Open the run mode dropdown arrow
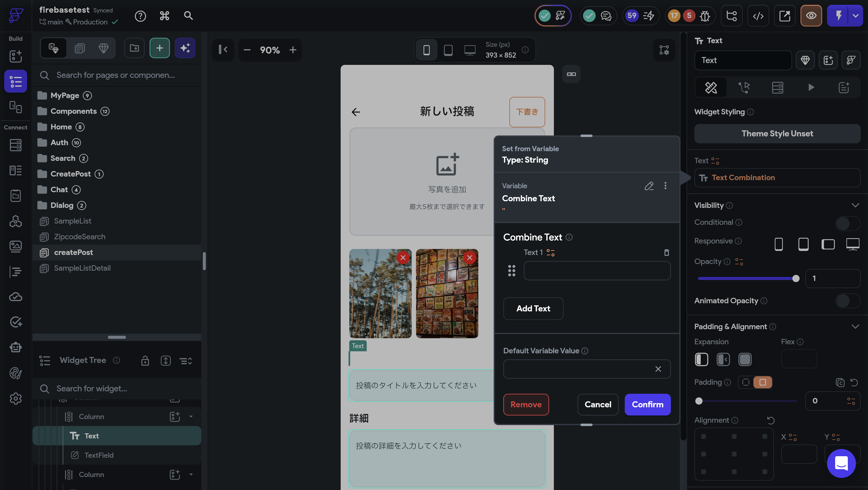 pos(856,15)
